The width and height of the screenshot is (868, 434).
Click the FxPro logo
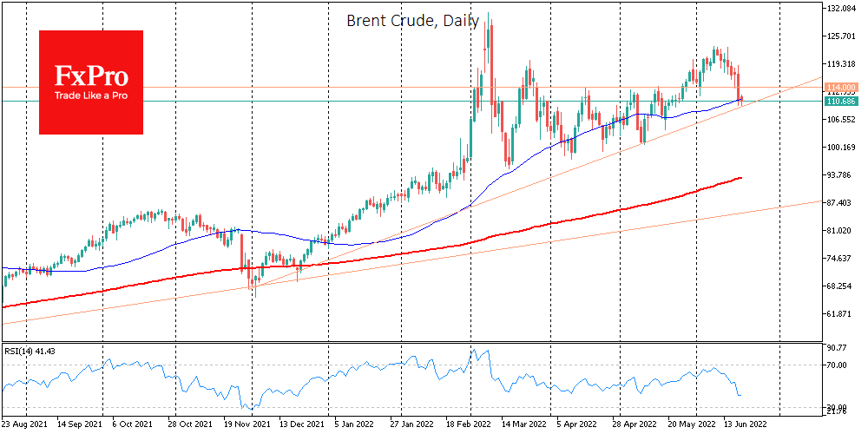(x=91, y=82)
